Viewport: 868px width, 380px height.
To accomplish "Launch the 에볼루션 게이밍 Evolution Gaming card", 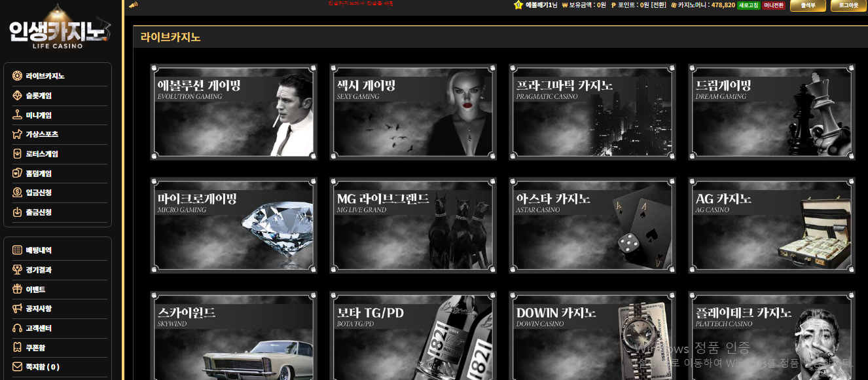I will (234, 111).
